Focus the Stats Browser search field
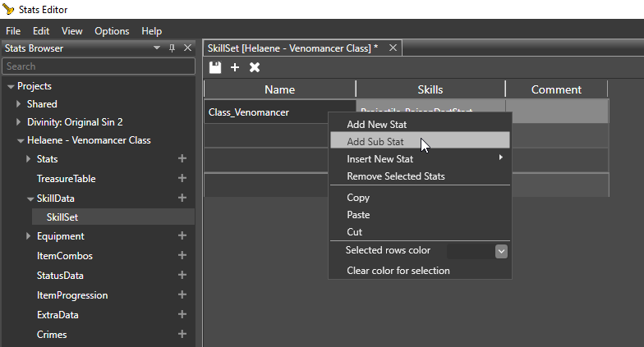The image size is (644, 347). coord(99,66)
